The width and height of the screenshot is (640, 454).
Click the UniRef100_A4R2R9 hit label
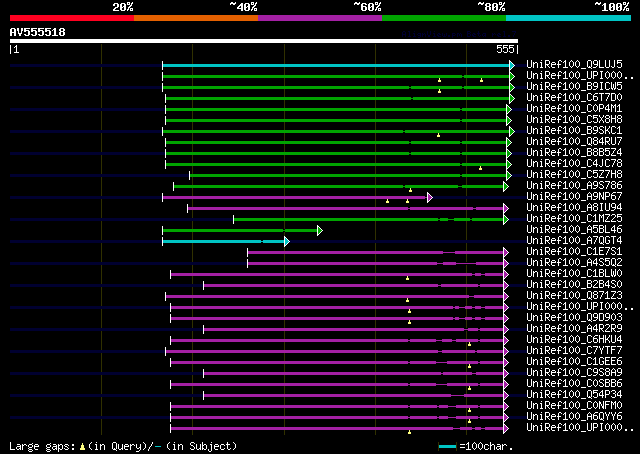click(574, 328)
